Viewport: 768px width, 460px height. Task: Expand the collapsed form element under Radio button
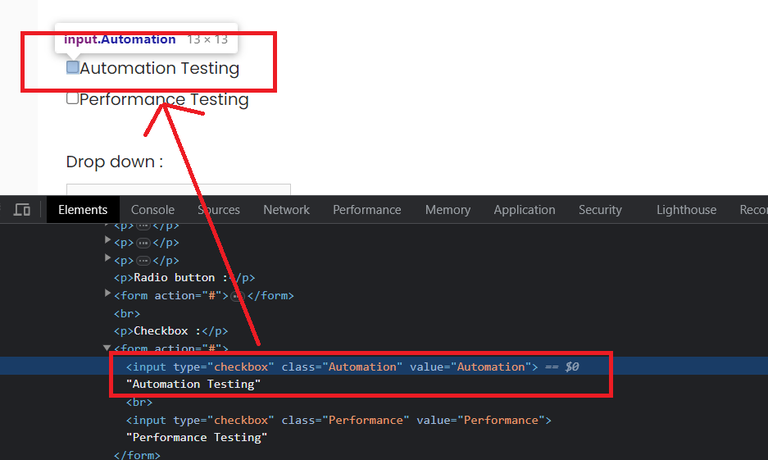coord(107,294)
